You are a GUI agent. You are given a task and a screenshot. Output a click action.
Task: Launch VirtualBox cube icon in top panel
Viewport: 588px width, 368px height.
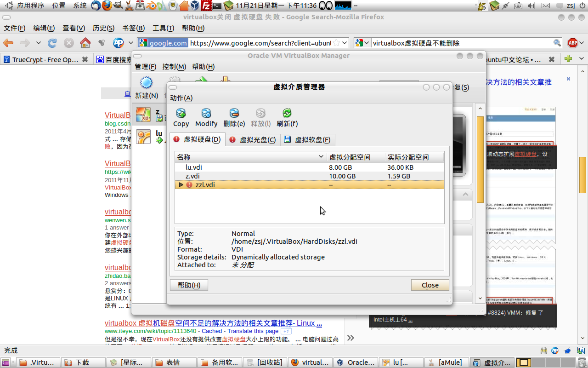tap(195, 6)
